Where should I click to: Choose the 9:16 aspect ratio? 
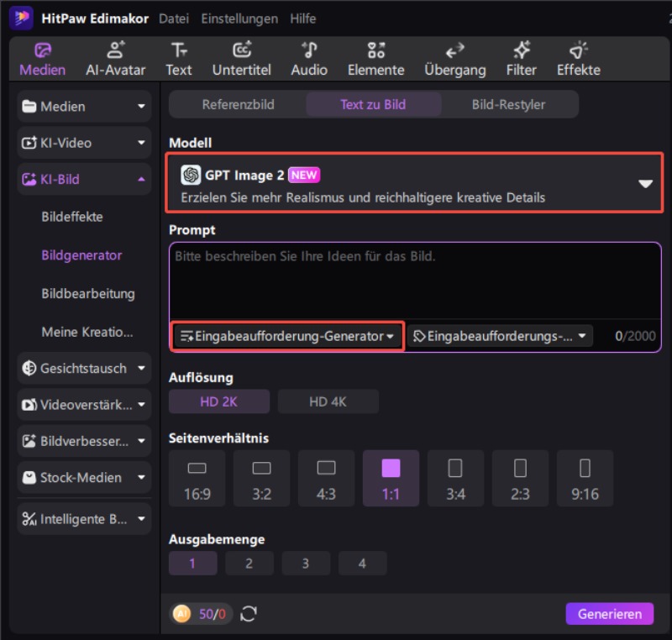coord(585,478)
